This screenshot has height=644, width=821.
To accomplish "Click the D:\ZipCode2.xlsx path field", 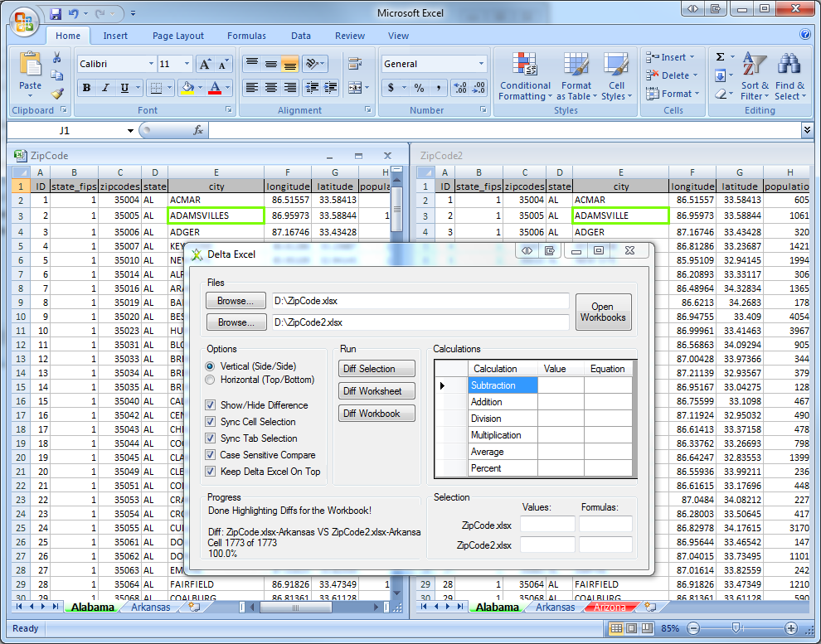I will point(420,322).
